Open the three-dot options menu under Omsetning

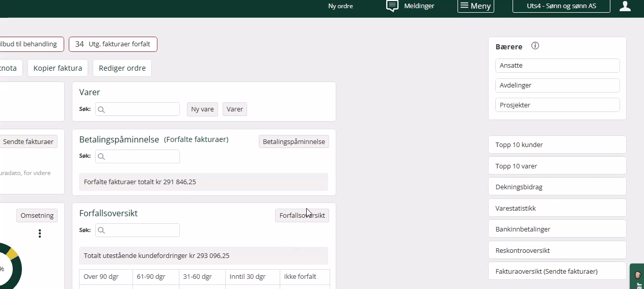[x=40, y=234]
